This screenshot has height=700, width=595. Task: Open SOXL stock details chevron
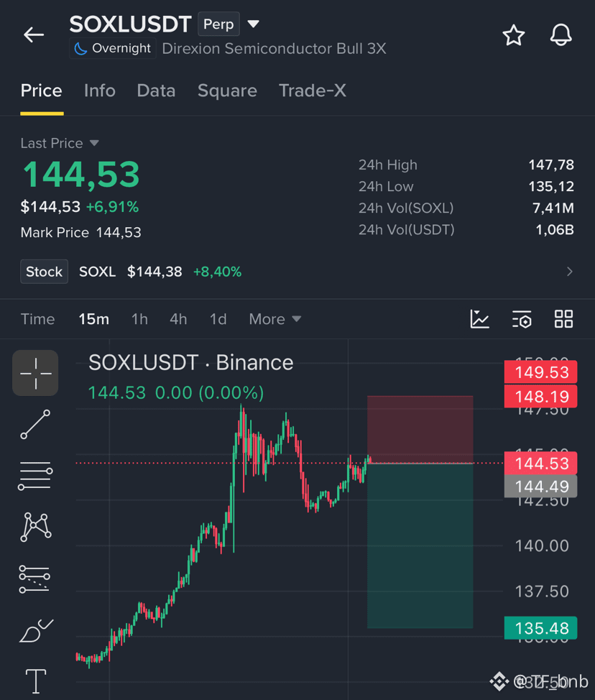569,272
